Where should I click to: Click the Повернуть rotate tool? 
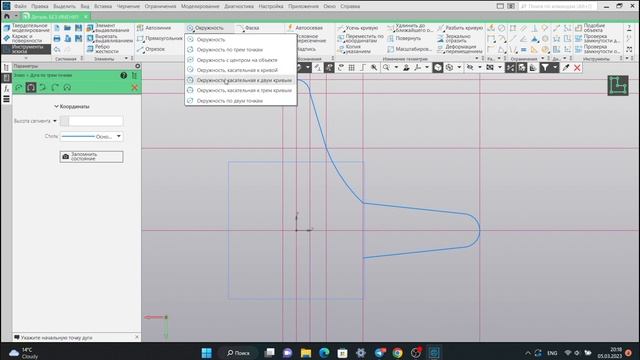[404, 38]
